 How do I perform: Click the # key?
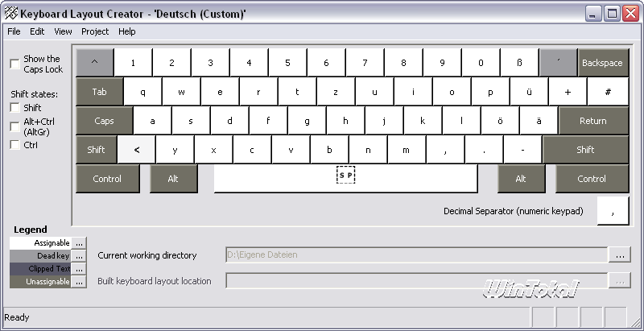click(608, 92)
